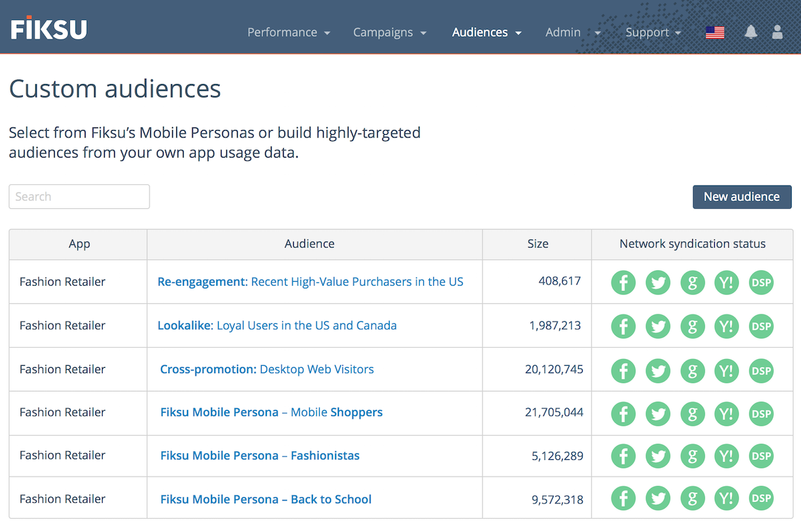Open the user account icon
This screenshot has height=532, width=801.
point(777,31)
